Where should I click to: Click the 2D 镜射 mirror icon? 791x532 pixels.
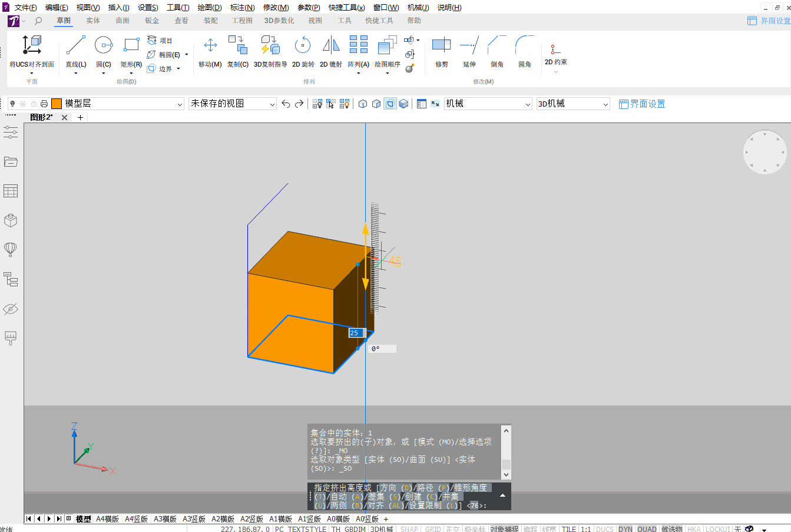point(331,51)
